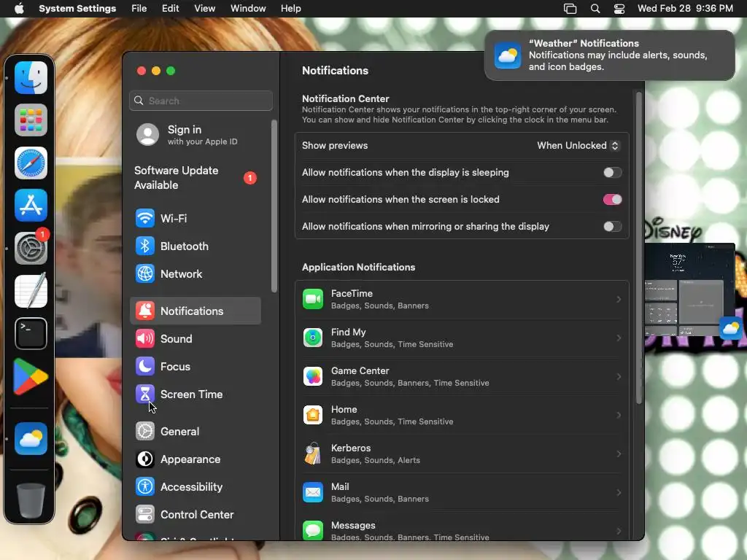Image resolution: width=747 pixels, height=560 pixels.
Task: Open Accessibility settings in sidebar
Action: tap(196, 486)
